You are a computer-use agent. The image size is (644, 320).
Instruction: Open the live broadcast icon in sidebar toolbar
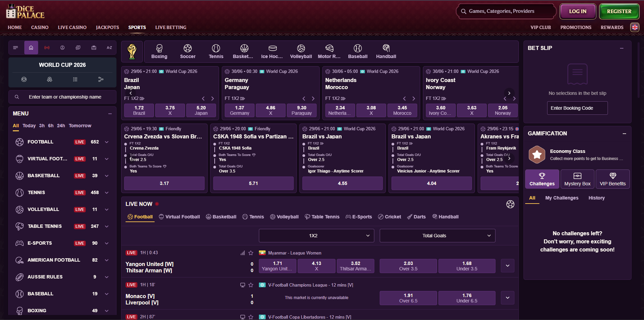coord(47,48)
